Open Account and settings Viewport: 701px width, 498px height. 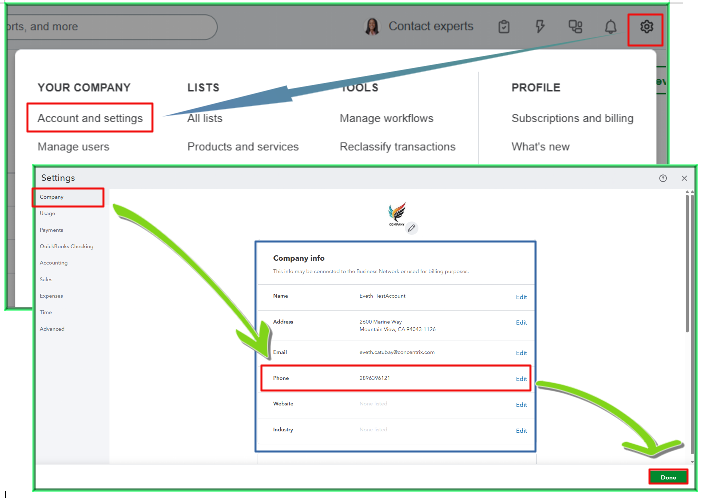90,118
